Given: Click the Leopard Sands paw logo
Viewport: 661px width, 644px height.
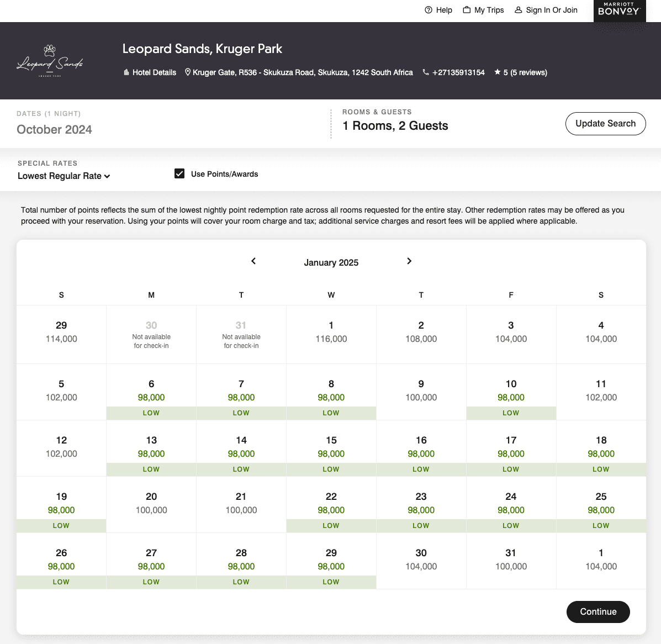Looking at the screenshot, I should click(50, 61).
